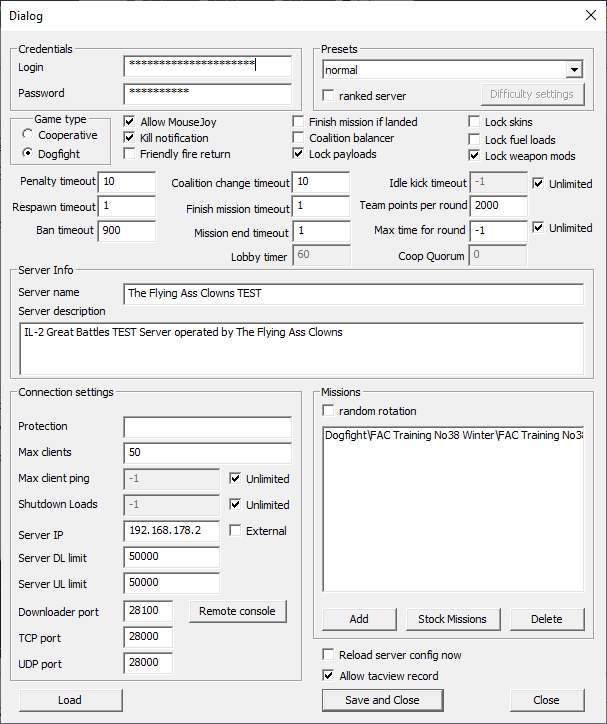Delete the selected mission
607x724 pixels.
coord(546,619)
